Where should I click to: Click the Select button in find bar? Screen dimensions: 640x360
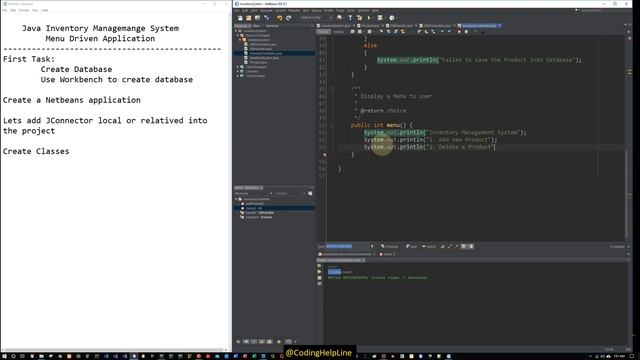[x=429, y=247]
